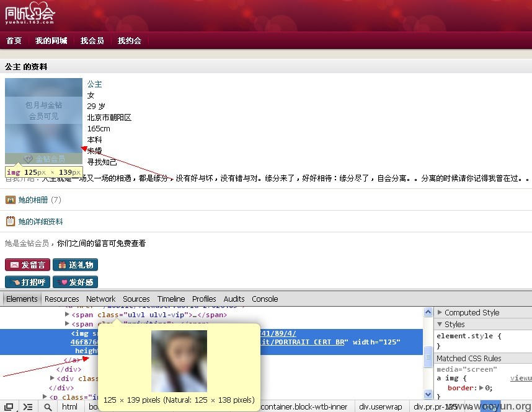Click the PORTRAIT_CERT_BR image source link
Image resolution: width=532 pixels, height=412 pixels.
tap(304, 342)
